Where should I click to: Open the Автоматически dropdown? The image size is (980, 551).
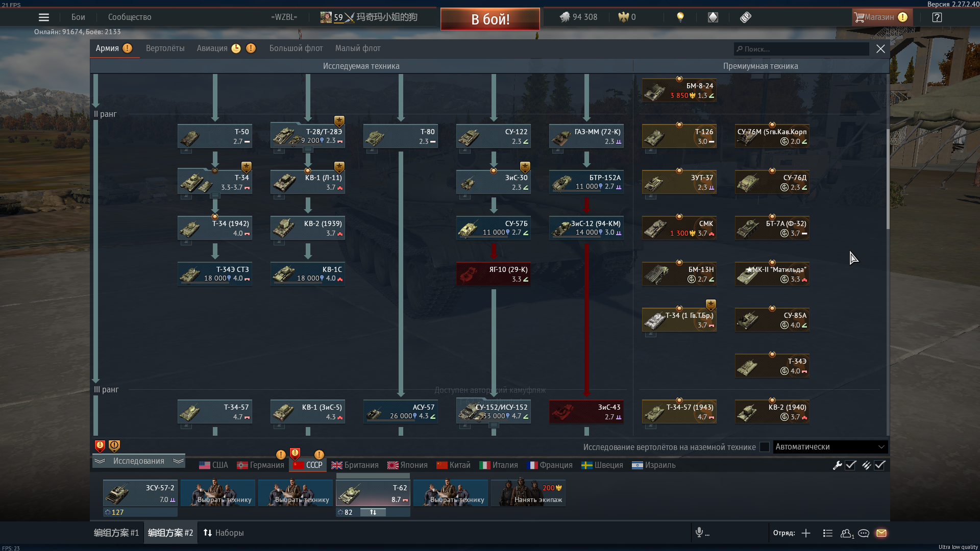coord(830,447)
